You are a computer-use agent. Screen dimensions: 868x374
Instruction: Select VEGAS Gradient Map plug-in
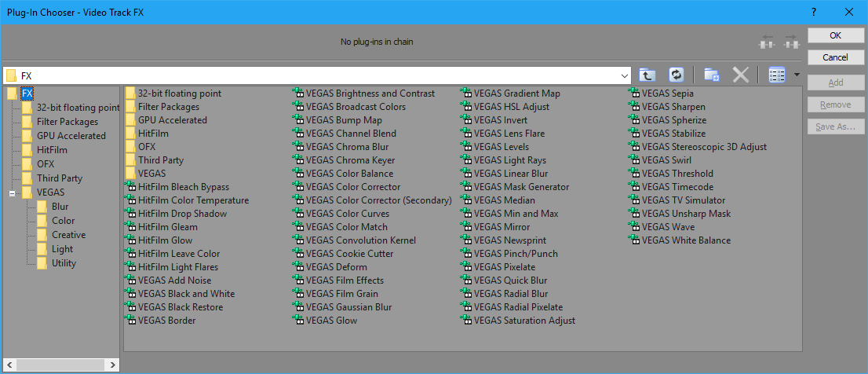(x=510, y=93)
